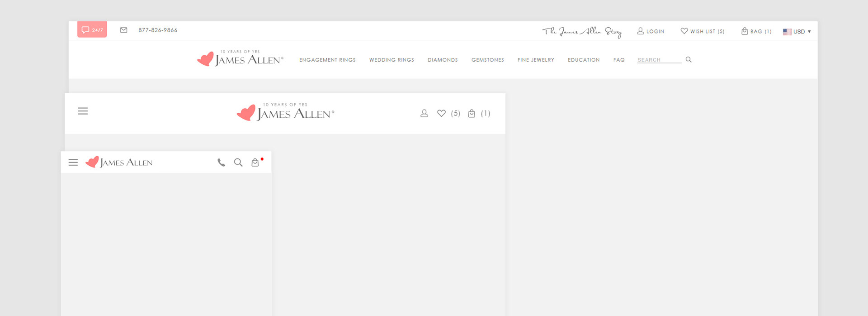Click the LOGIN link in the desktop header

(651, 31)
